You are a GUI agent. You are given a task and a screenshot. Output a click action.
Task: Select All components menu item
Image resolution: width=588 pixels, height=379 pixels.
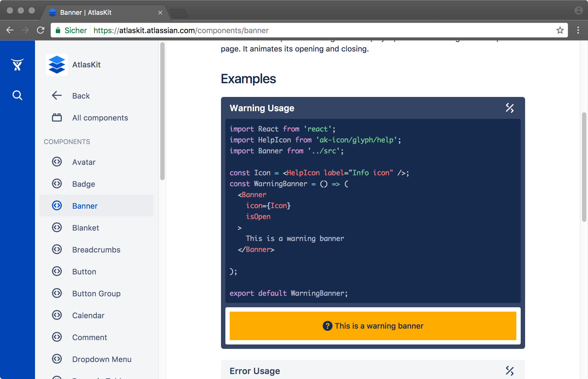point(100,117)
